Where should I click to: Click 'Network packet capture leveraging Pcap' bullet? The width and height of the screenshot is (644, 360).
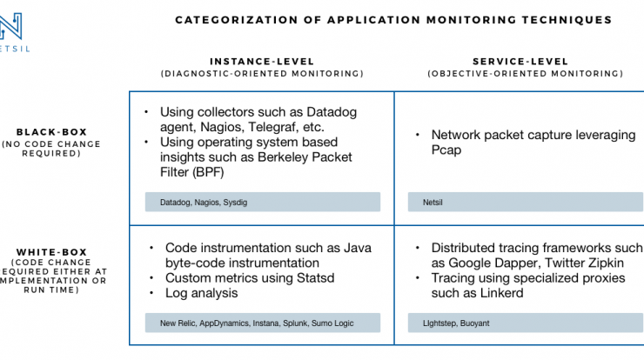[x=533, y=142]
